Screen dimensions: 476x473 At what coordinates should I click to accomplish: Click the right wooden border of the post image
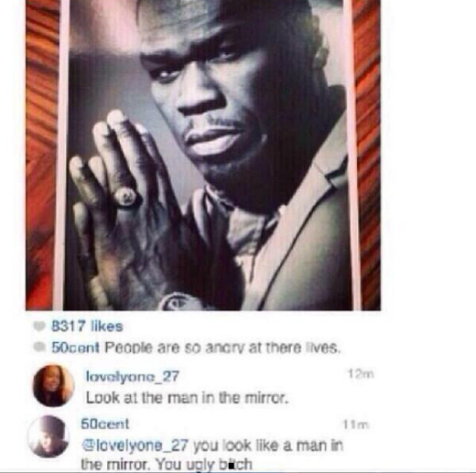tap(367, 155)
